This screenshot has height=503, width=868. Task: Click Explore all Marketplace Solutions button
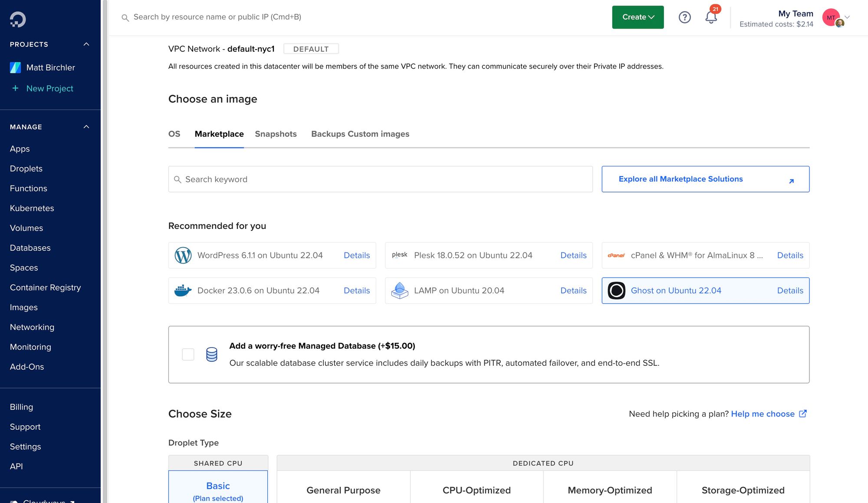click(x=705, y=179)
